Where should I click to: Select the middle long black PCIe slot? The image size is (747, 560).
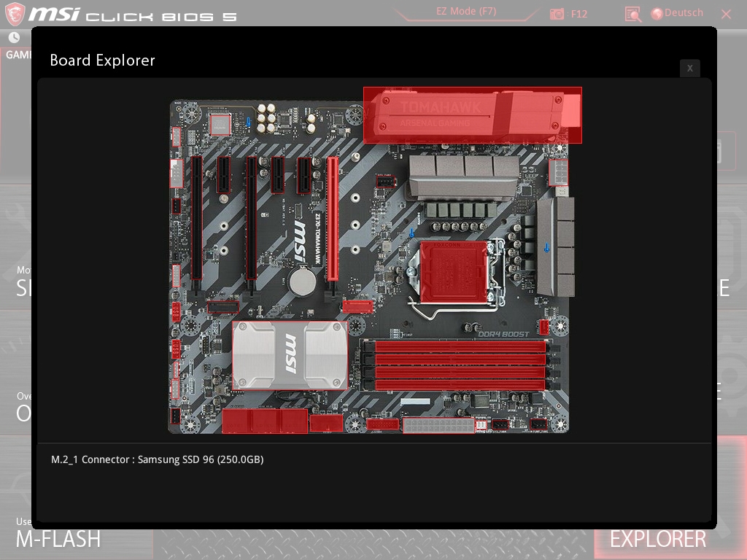pyautogui.click(x=251, y=218)
